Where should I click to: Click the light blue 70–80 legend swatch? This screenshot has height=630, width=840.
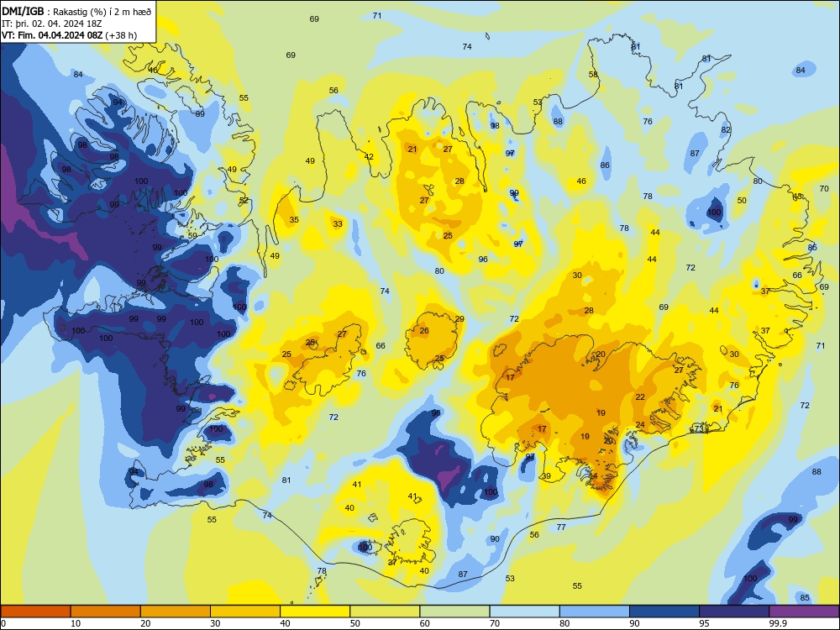(524, 612)
